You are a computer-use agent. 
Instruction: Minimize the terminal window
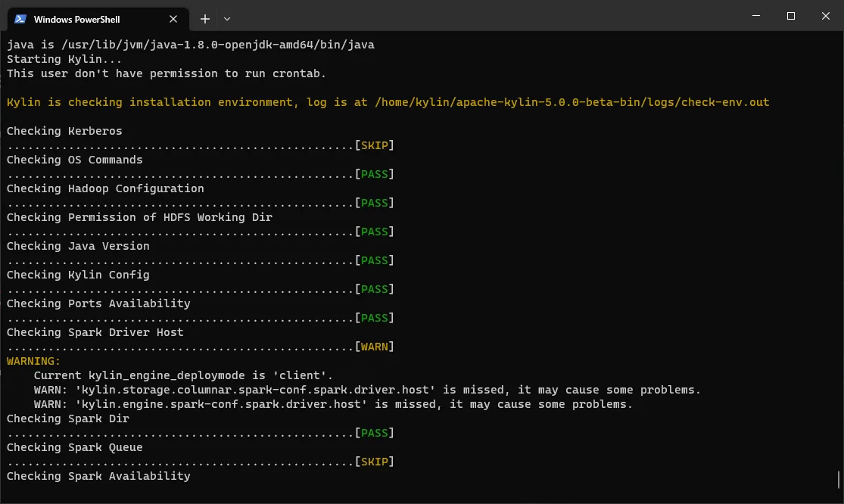tap(755, 16)
